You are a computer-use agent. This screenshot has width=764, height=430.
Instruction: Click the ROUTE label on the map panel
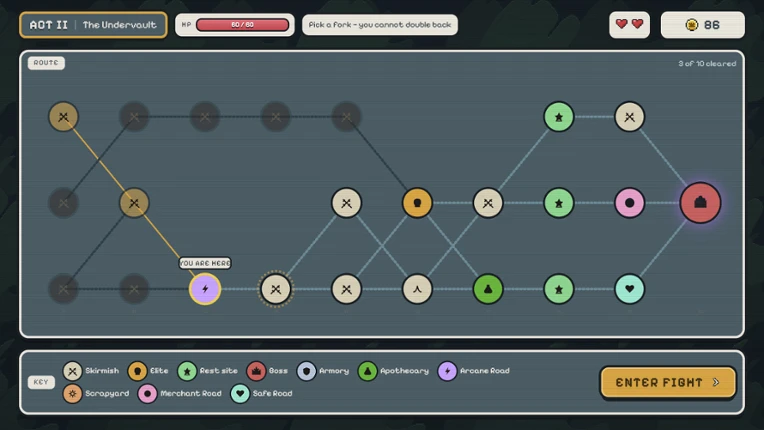point(46,63)
